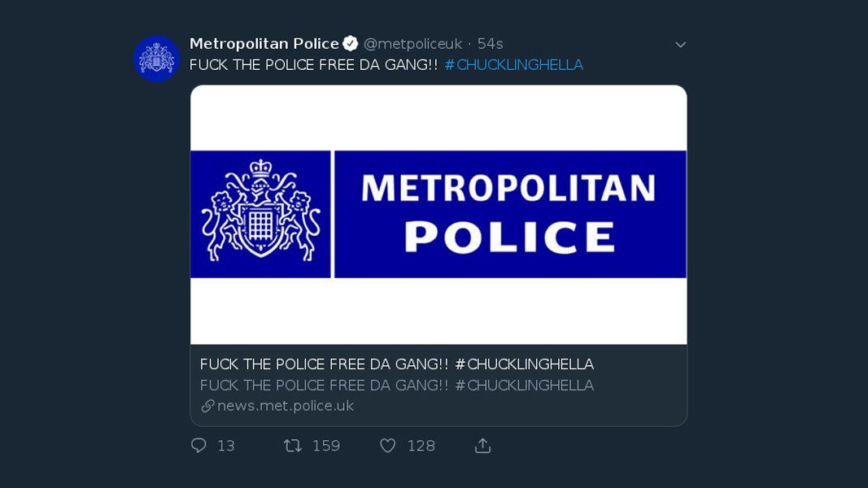Click the chain link icon in card
868x488 pixels.
click(207, 406)
